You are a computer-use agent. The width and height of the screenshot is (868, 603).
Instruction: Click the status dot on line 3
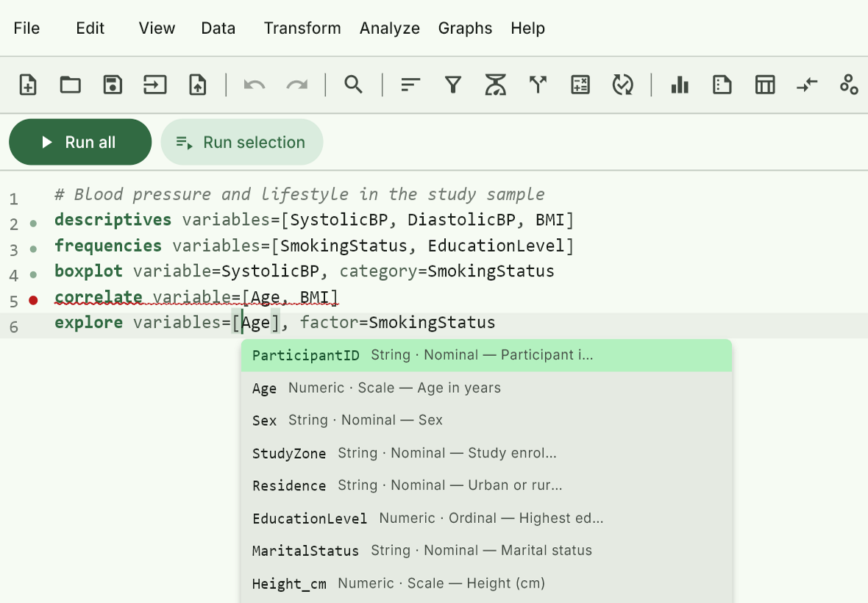pyautogui.click(x=33, y=249)
